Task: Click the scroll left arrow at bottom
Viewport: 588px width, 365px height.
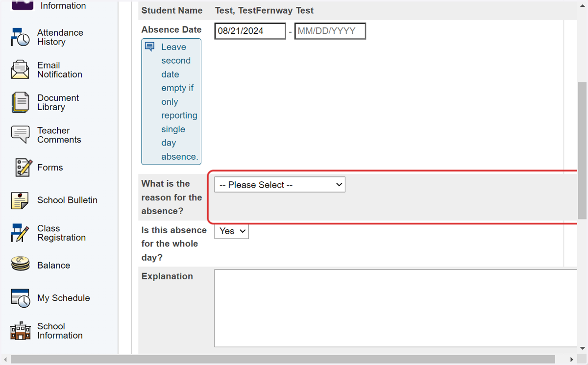Action: pyautogui.click(x=5, y=360)
